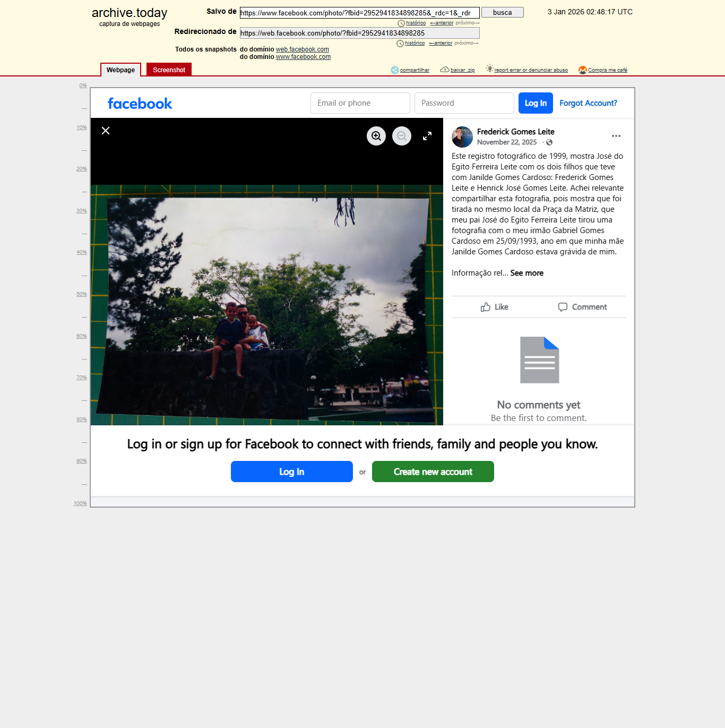The image size is (725, 728).
Task: Click the header Log In button
Action: [536, 103]
